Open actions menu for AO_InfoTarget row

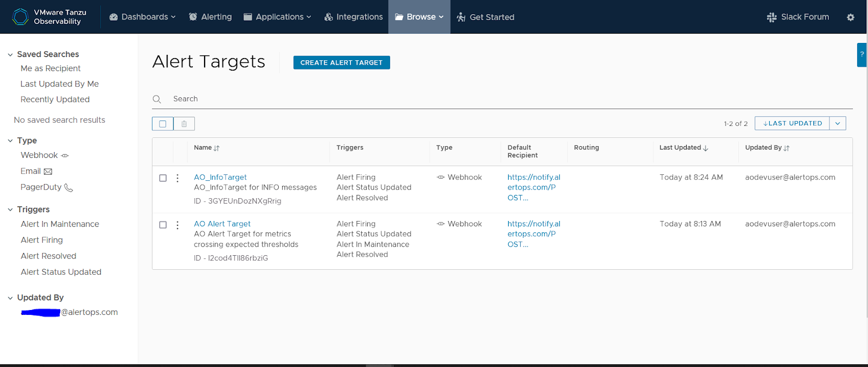(177, 178)
